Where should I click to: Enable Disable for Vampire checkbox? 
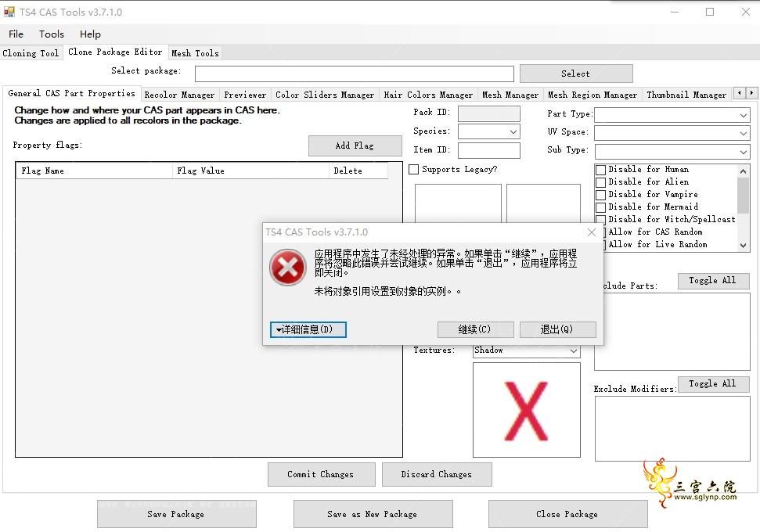point(600,195)
